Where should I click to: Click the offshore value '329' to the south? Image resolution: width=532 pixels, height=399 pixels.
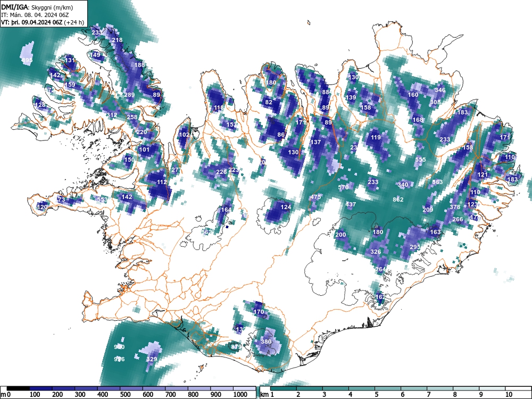[152, 359]
